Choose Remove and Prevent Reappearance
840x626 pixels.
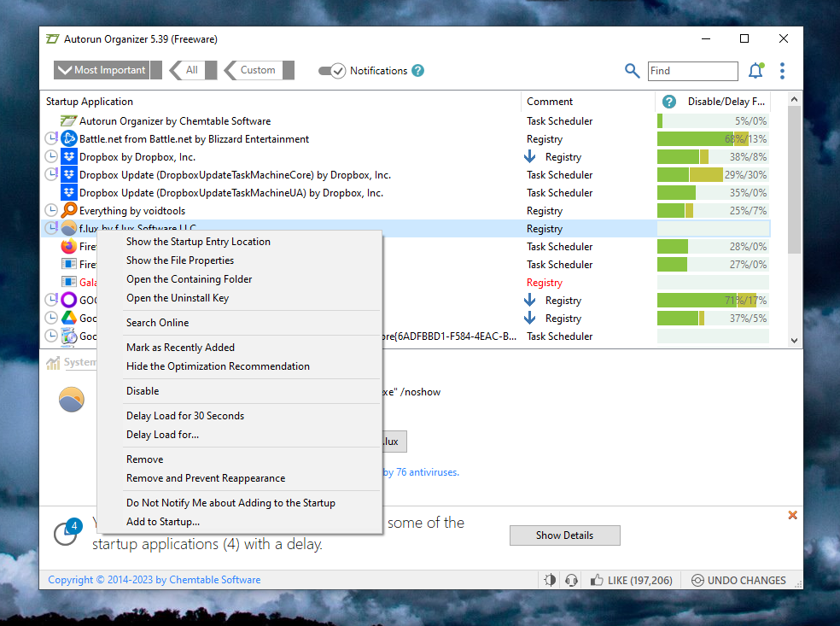click(x=206, y=478)
